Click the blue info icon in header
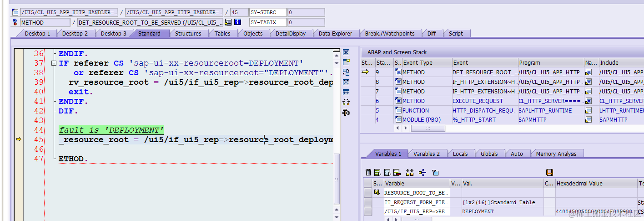The width and height of the screenshot is (644, 221). 237,22
